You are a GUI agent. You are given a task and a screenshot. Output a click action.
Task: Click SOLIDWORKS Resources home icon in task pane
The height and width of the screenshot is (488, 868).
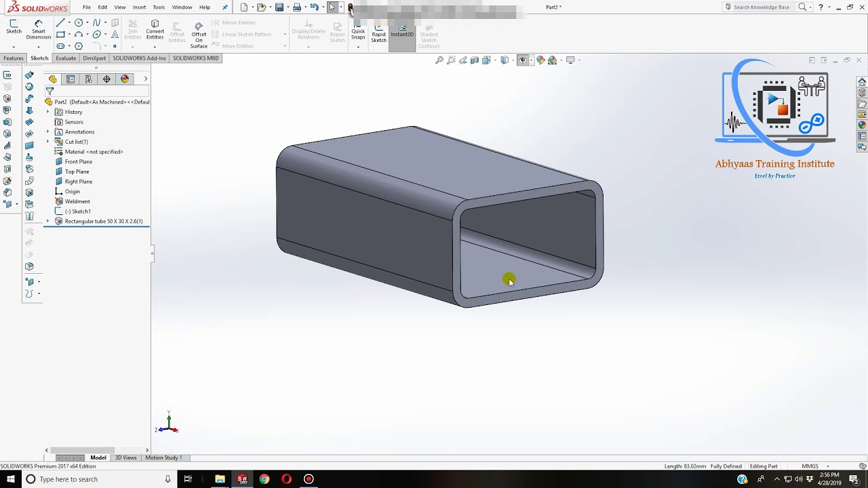862,82
